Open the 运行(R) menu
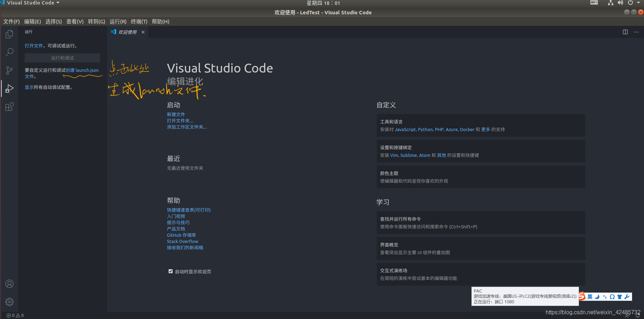This screenshot has height=319, width=644. pos(118,22)
